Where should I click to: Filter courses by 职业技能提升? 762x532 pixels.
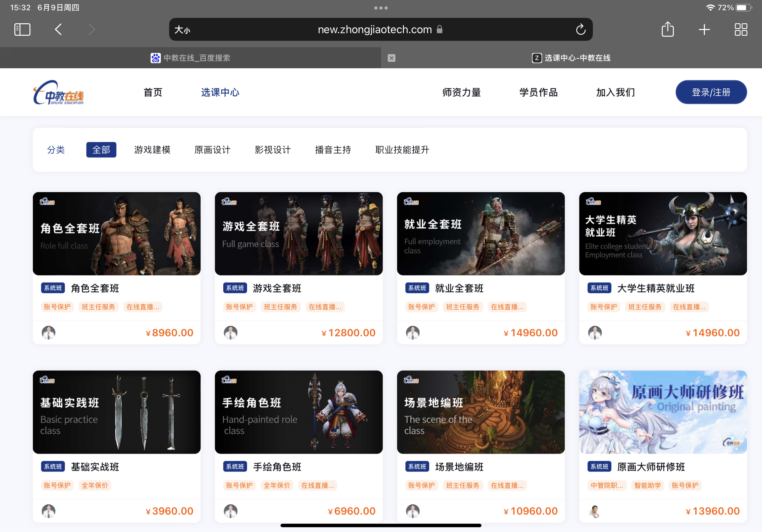(x=402, y=150)
